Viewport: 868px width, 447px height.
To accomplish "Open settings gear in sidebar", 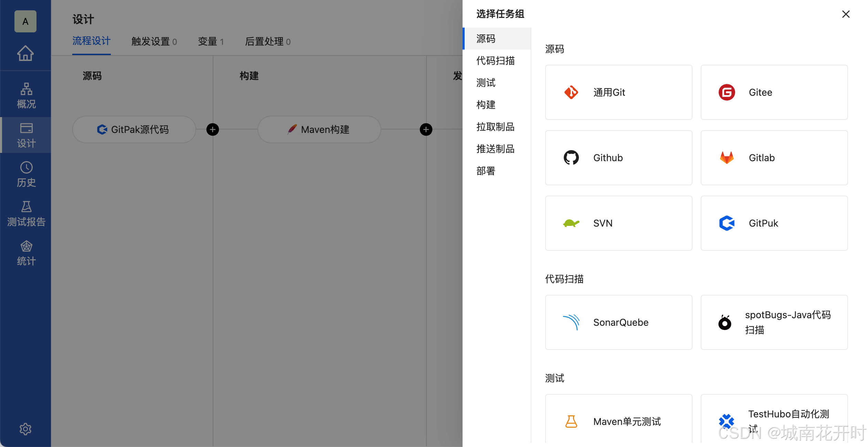I will [25, 429].
